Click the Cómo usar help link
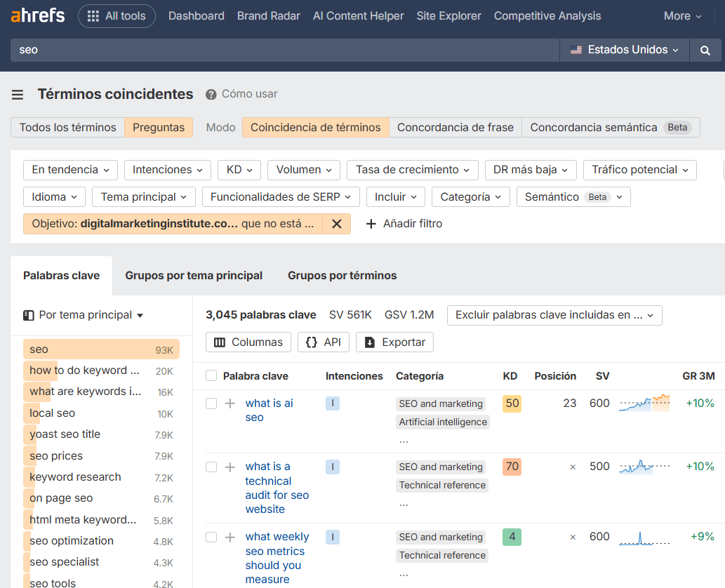The height and width of the screenshot is (588, 725). tap(250, 94)
